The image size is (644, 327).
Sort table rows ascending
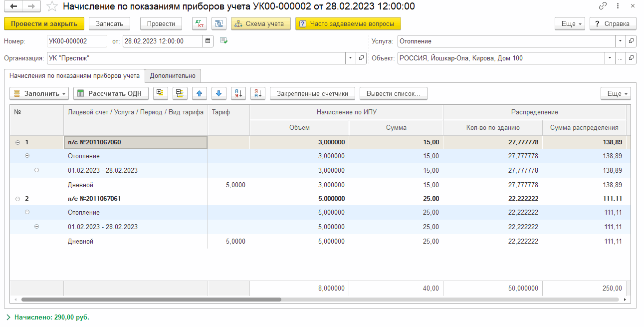click(x=238, y=93)
